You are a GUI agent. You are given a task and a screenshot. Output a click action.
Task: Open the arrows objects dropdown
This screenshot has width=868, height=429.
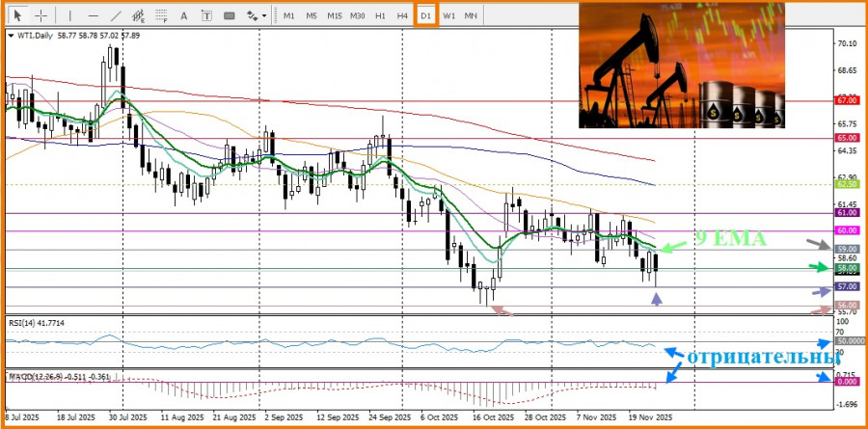tap(256, 15)
